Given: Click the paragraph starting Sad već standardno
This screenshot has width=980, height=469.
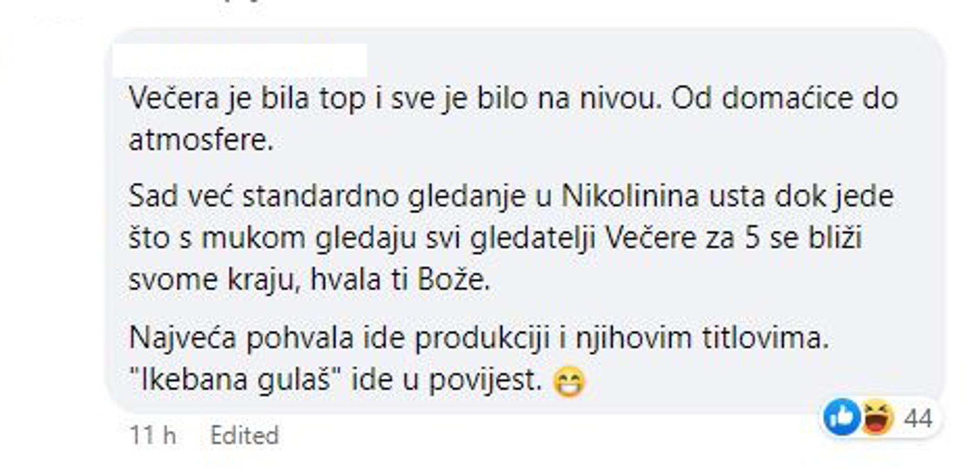Looking at the screenshot, I should point(511,238).
